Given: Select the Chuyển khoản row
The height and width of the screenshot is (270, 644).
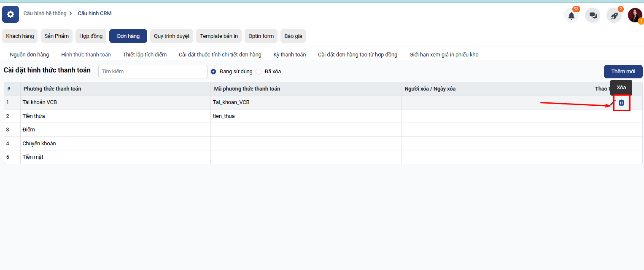Looking at the screenshot, I should point(323,144).
